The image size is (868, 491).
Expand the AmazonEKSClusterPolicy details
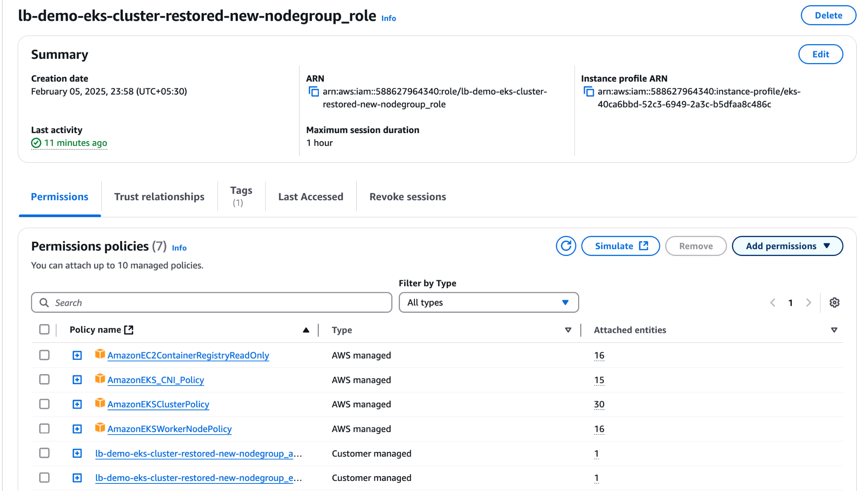pos(77,404)
